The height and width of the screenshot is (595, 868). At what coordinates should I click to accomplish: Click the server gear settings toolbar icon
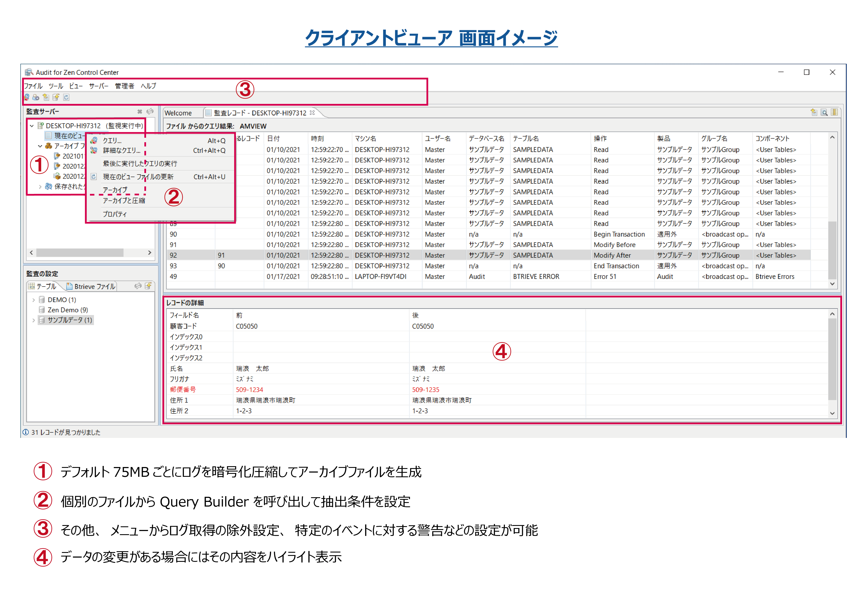(x=36, y=98)
